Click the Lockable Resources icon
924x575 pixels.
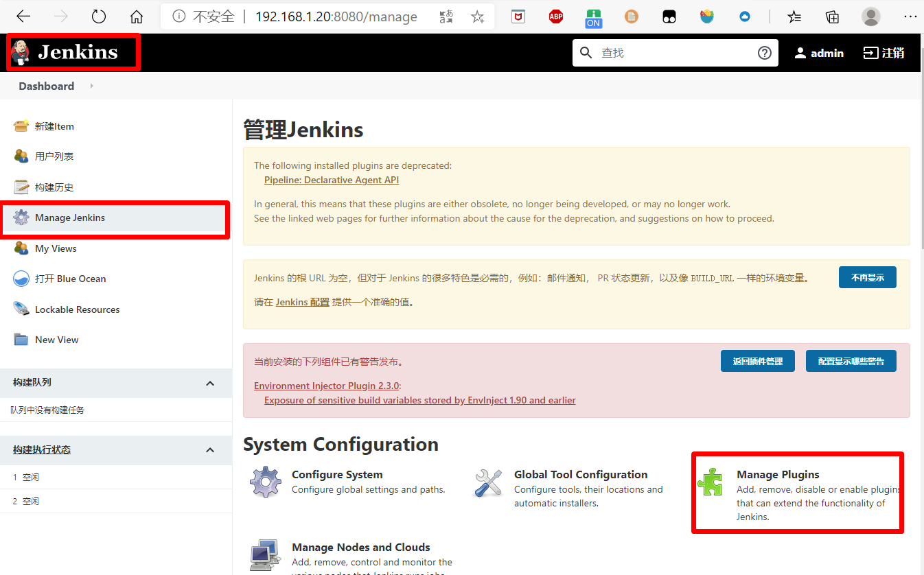click(x=21, y=309)
